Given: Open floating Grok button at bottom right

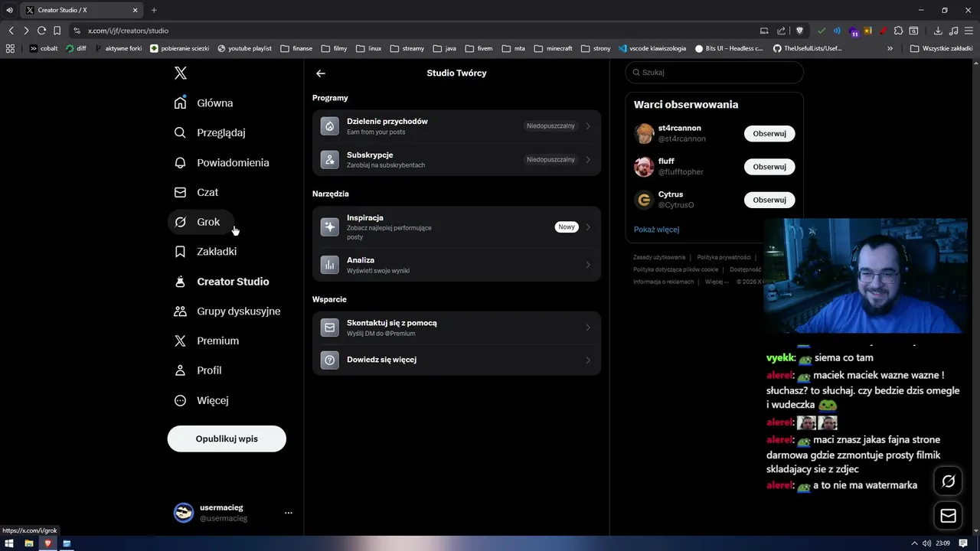Looking at the screenshot, I should tap(948, 481).
